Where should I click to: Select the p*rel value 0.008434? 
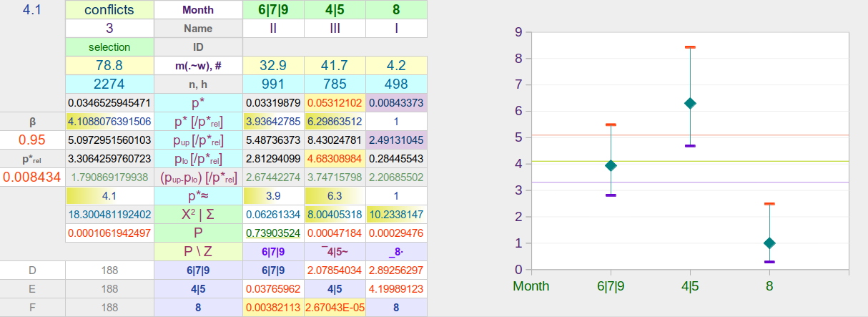32,176
